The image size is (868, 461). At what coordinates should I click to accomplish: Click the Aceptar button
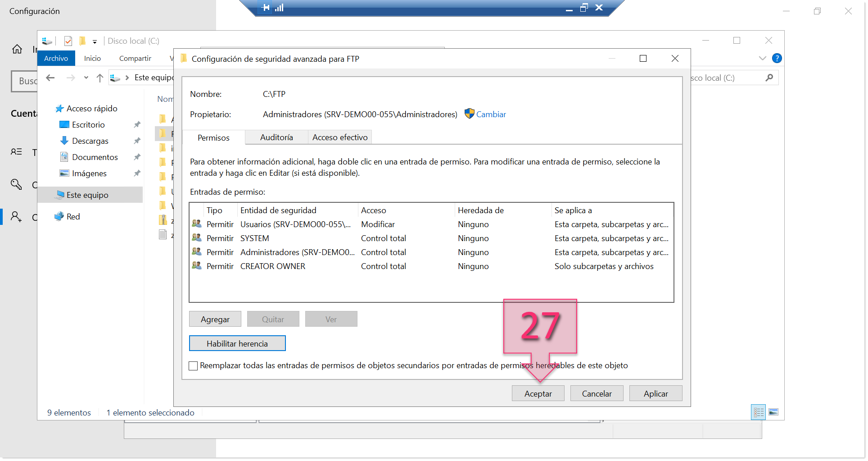(x=538, y=393)
